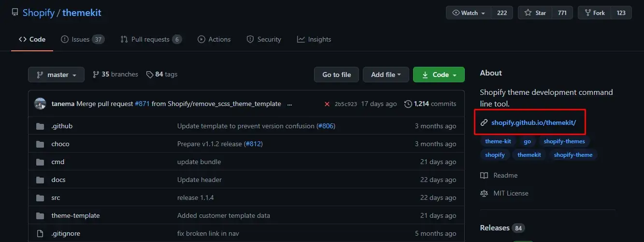View the 84 tags link
The height and width of the screenshot is (242, 644).
click(162, 75)
